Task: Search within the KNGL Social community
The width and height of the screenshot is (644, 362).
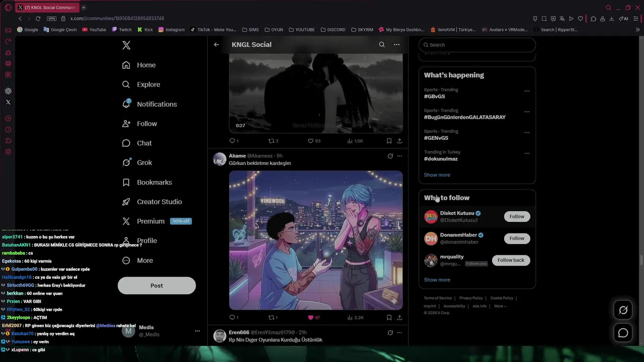Action: 382,45
